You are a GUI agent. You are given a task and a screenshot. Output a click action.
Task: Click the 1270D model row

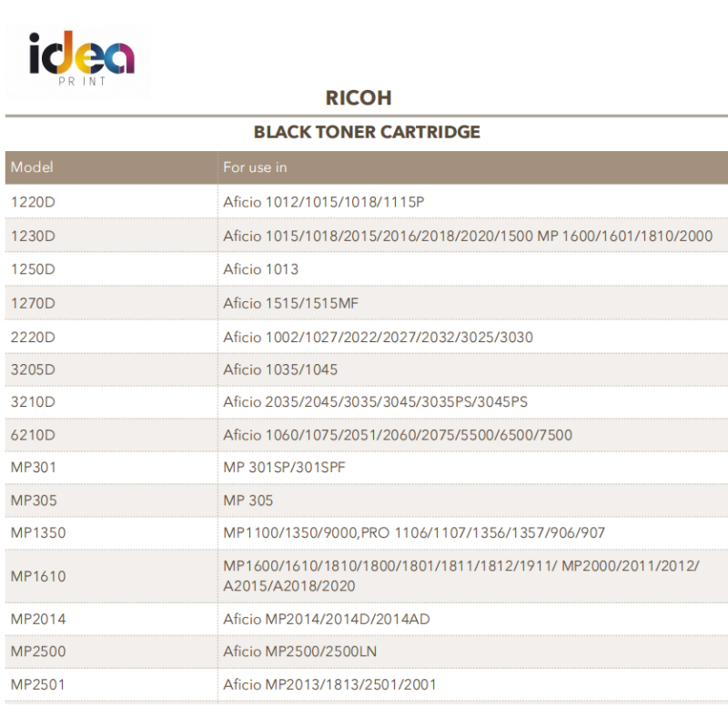point(33,303)
